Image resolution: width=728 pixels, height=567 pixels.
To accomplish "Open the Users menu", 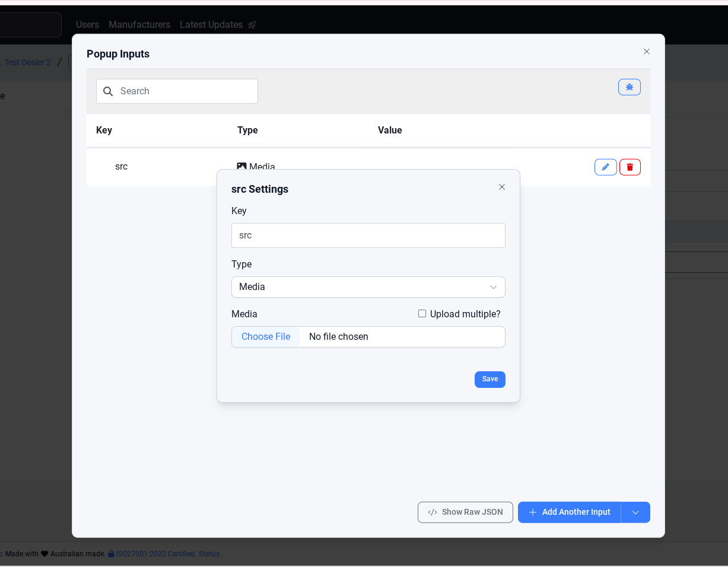I will click(x=87, y=25).
